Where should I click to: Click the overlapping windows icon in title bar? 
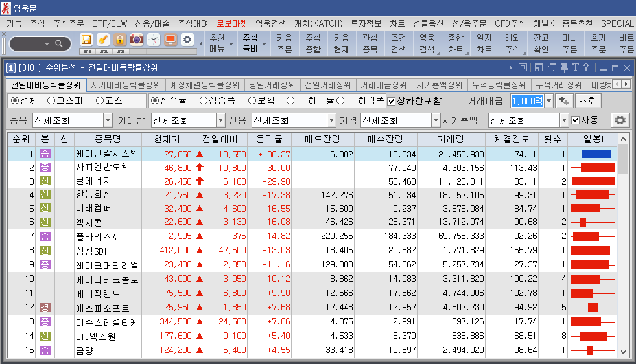pyautogui.click(x=552, y=68)
